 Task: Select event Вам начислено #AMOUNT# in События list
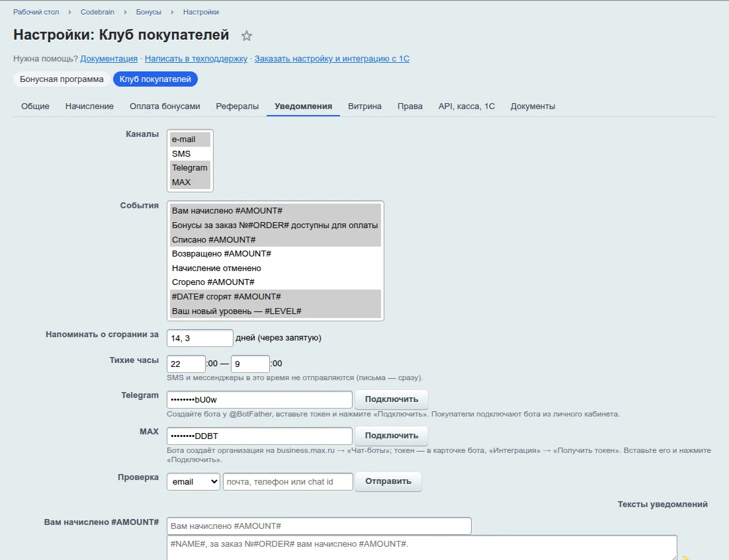(275, 211)
